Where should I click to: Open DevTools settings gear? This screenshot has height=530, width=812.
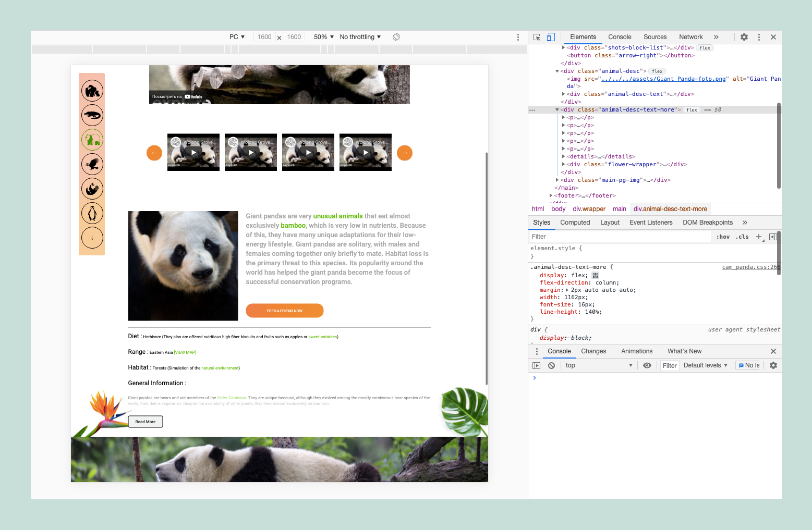click(744, 37)
